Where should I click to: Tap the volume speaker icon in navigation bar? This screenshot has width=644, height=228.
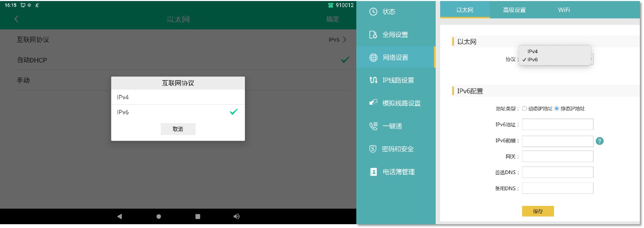tap(236, 217)
